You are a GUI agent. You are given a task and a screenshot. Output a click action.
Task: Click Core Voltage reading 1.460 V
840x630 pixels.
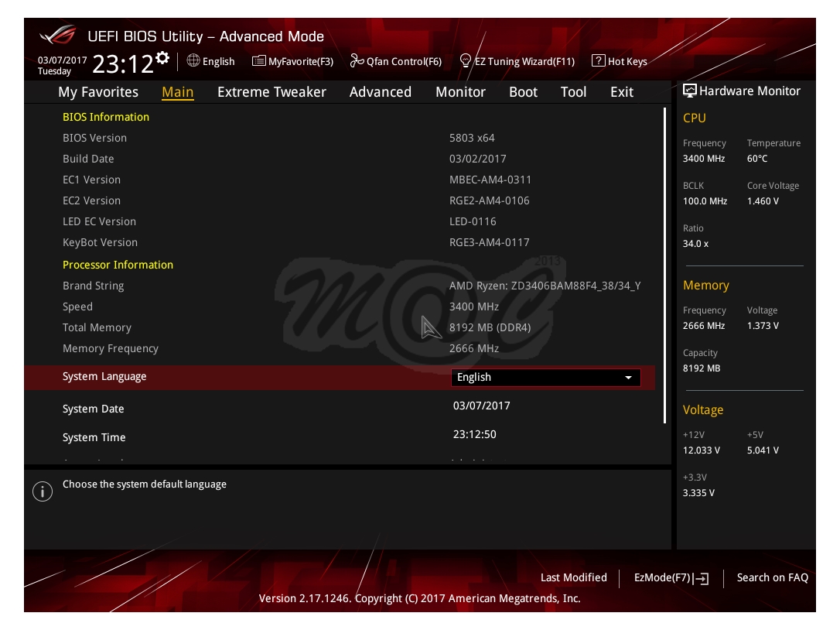click(763, 201)
